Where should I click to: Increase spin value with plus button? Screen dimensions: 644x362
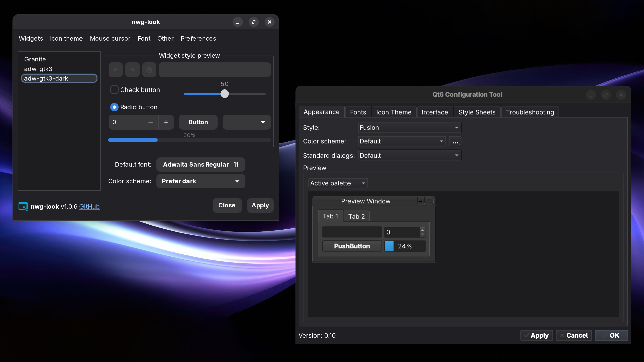(166, 122)
